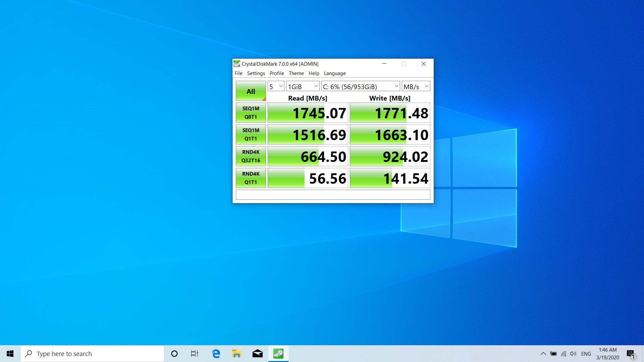The width and height of the screenshot is (644, 362).
Task: Open the network Wi-Fi tray icon
Action: (563, 354)
